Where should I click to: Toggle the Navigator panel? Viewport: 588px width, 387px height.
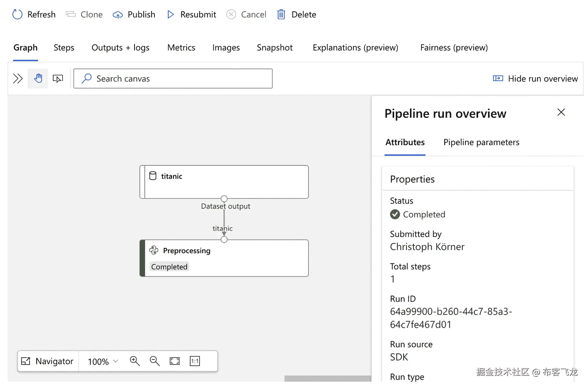48,361
